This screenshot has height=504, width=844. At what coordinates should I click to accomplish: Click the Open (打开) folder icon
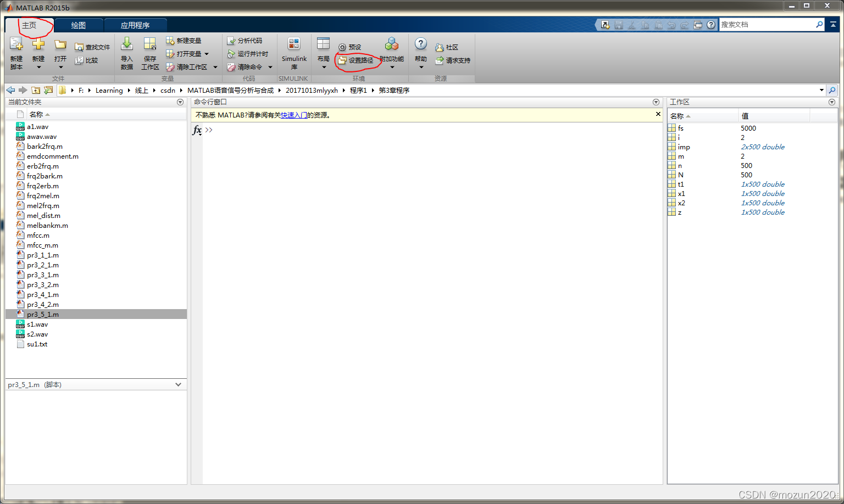(60, 44)
